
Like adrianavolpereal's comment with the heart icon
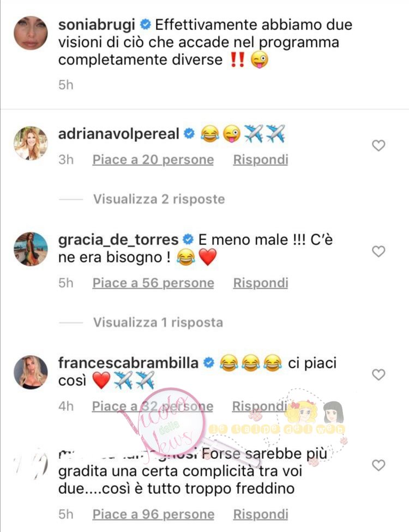pyautogui.click(x=378, y=146)
